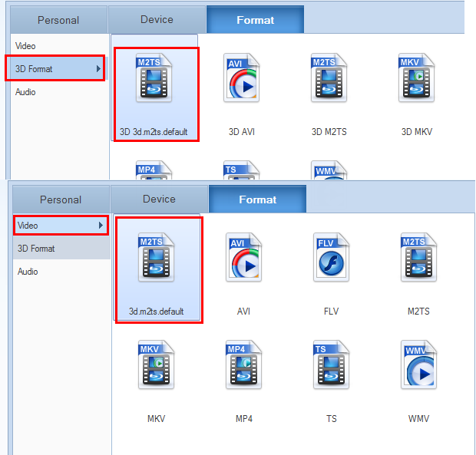Open the Personal tab in bottom panel
476x455 pixels.
pos(61,199)
